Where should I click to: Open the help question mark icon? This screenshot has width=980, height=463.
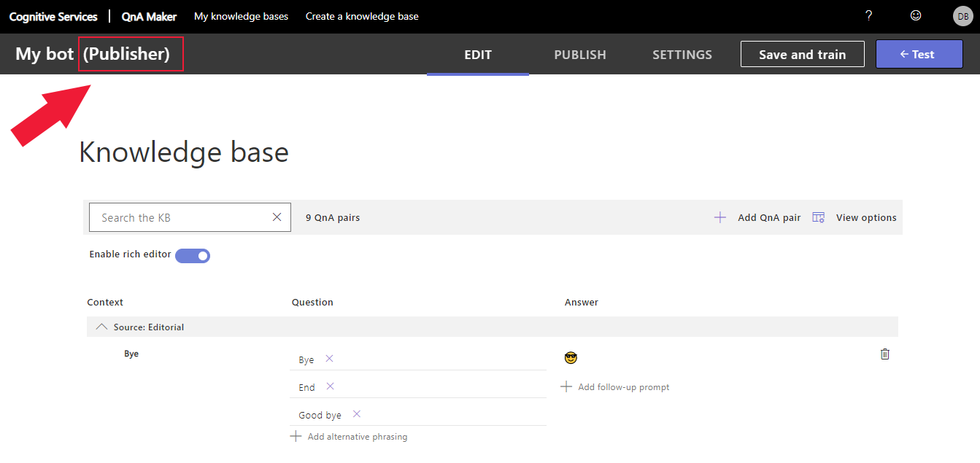tap(868, 15)
